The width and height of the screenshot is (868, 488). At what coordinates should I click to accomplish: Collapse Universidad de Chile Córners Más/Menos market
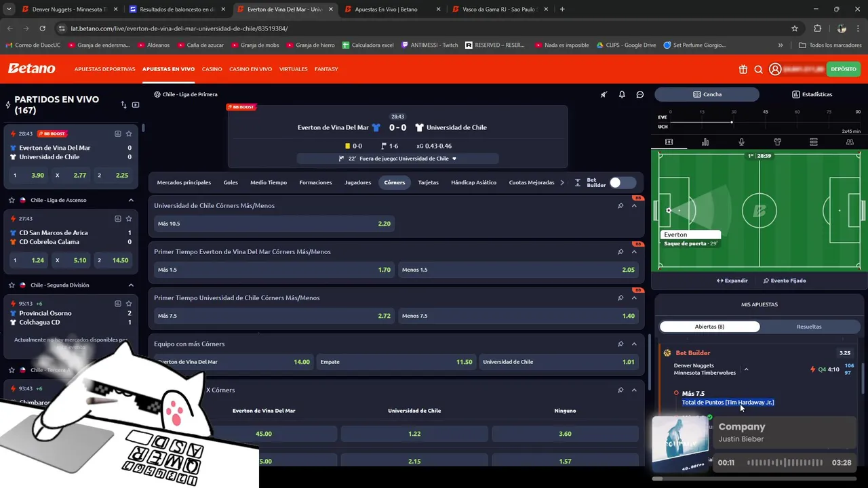point(634,205)
